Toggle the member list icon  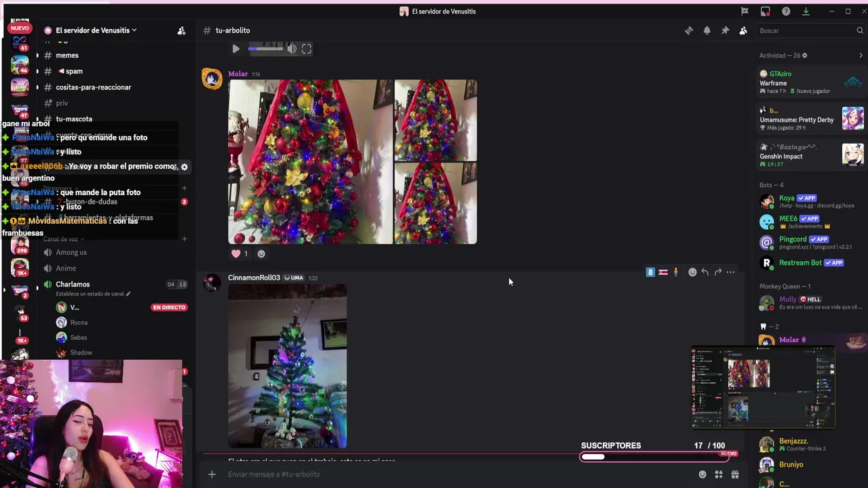pos(743,30)
